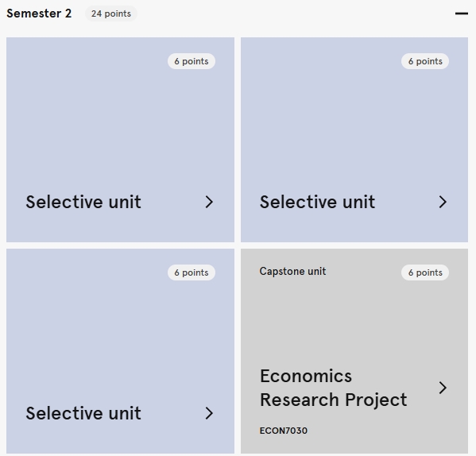This screenshot has height=456, width=476.
Task: Click 6 points badge on second Selective unit card
Action: [425, 61]
